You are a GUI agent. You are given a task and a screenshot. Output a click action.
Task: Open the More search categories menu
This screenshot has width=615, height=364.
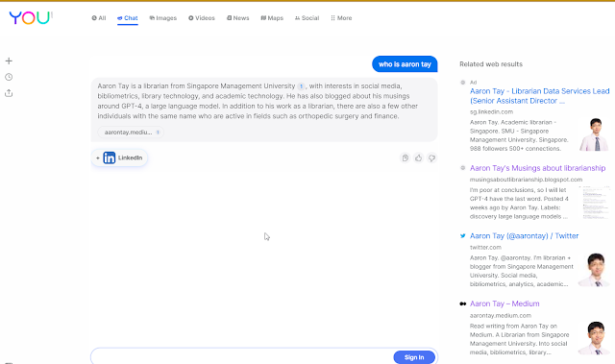coord(341,18)
